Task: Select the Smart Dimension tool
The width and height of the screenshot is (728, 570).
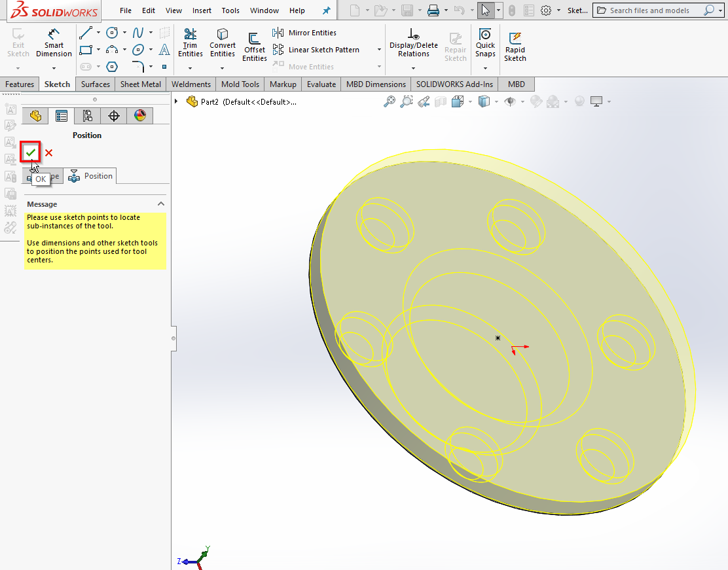Action: pos(54,43)
